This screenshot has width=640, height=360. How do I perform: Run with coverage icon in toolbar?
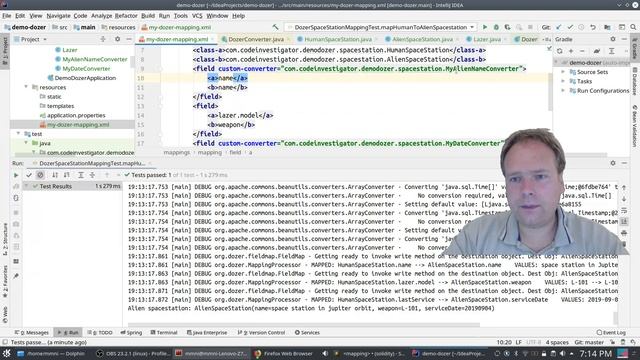point(507,27)
